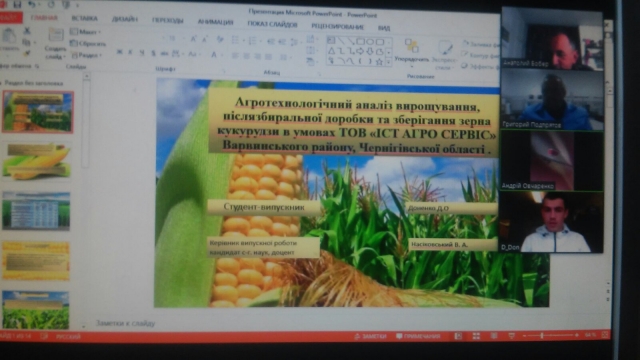Select the star shape in shapes gallery

379,62
